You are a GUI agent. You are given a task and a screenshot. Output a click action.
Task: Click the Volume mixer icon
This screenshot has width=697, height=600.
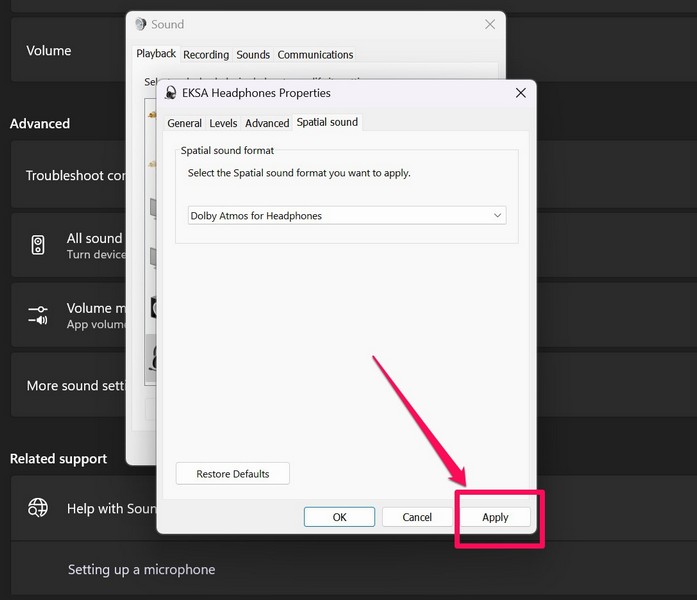coord(38,315)
